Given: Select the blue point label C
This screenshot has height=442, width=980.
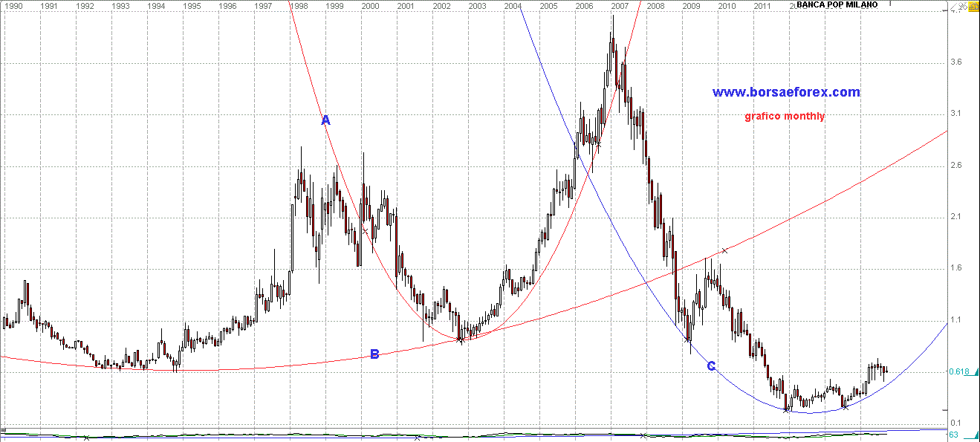Looking at the screenshot, I should (711, 365).
